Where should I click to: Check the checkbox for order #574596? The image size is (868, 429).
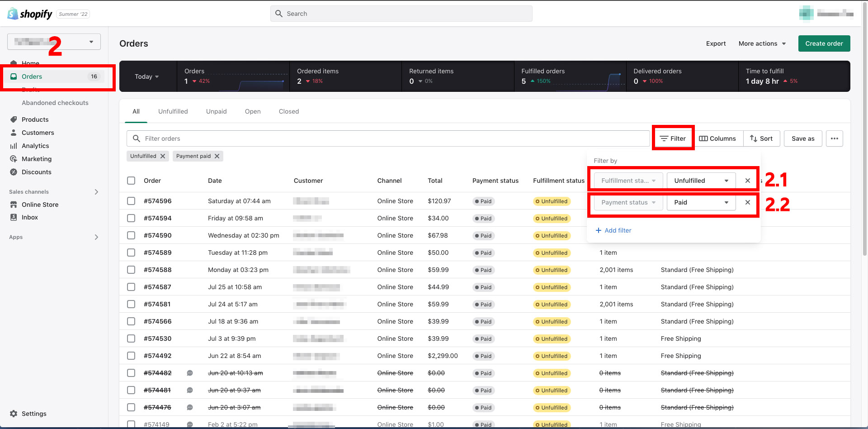pos(131,201)
